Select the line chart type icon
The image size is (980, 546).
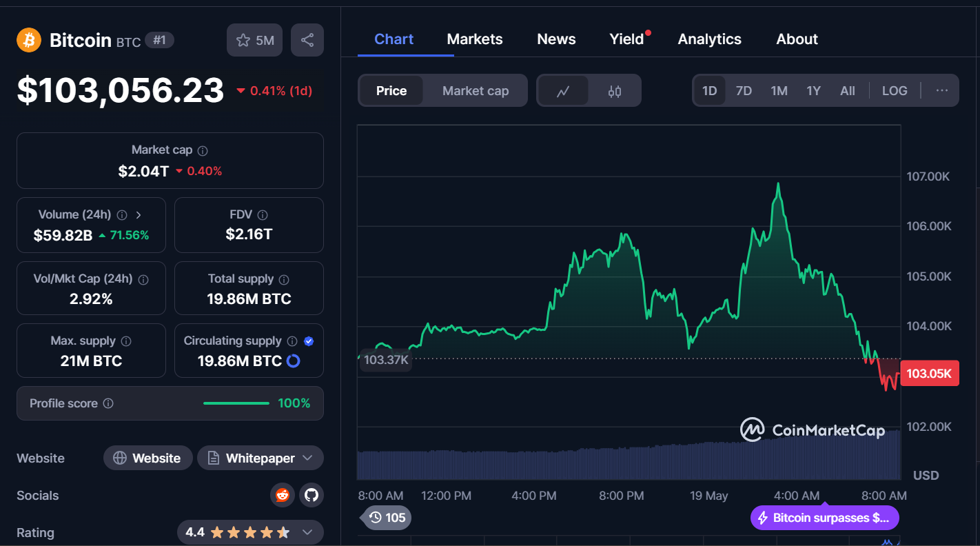coord(563,91)
